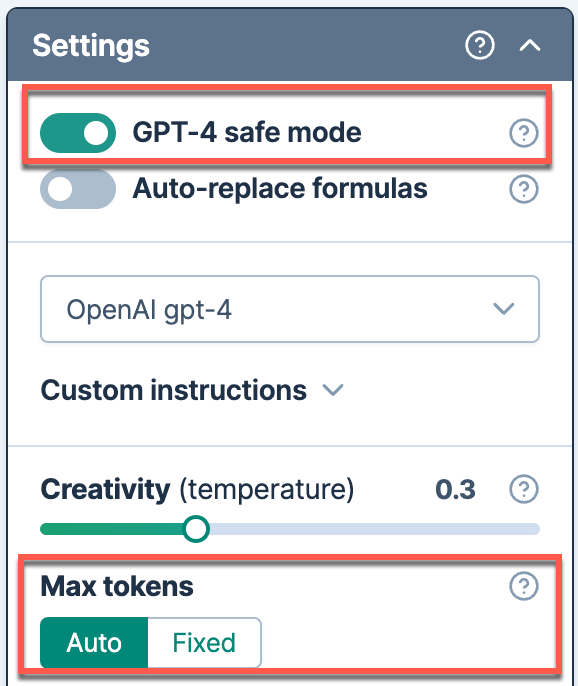The height and width of the screenshot is (686, 578).
Task: Disable the GPT-4 safe mode switch
Action: pyautogui.click(x=78, y=133)
